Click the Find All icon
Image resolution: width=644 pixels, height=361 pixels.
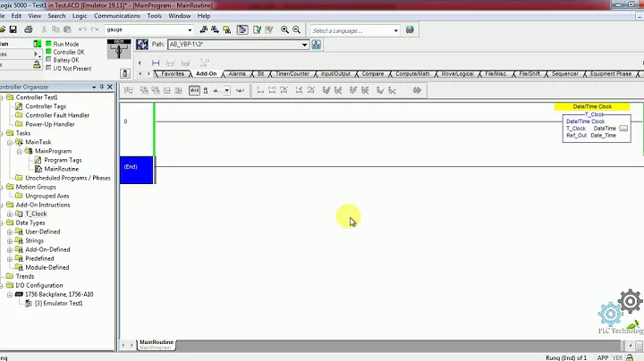[226, 29]
